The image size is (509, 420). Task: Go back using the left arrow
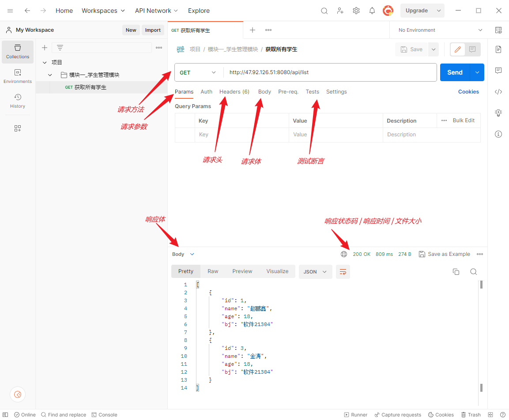pos(27,11)
